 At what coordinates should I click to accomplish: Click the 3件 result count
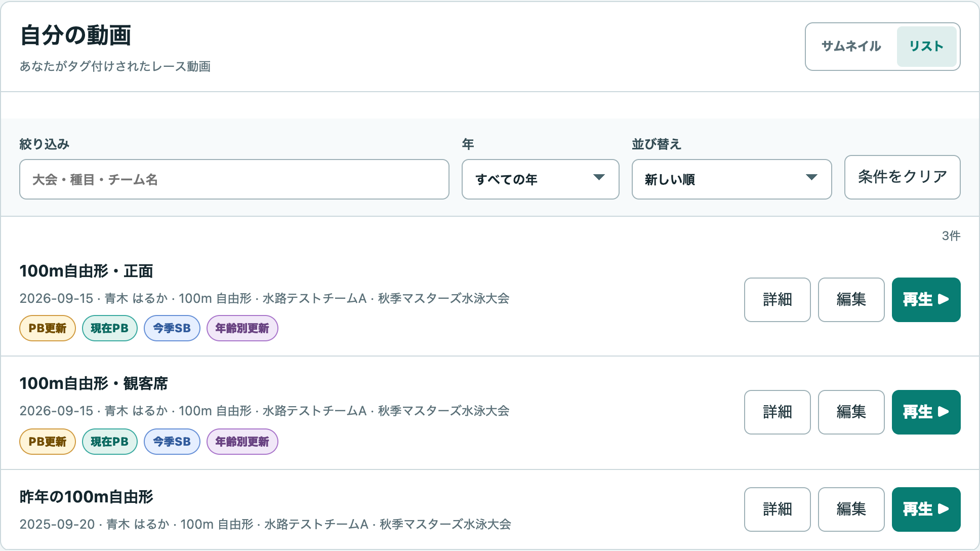[x=951, y=236]
